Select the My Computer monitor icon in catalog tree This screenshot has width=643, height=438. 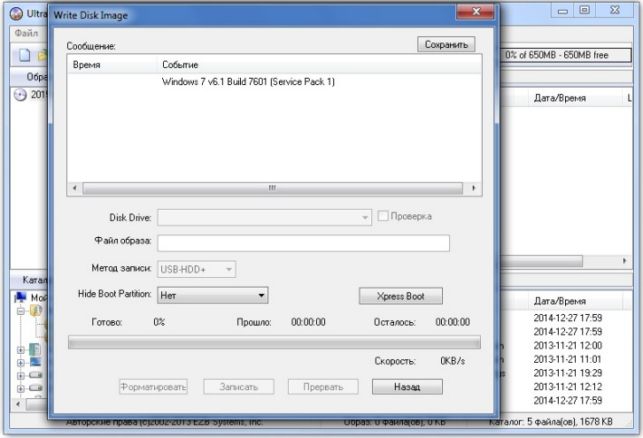[x=21, y=297]
